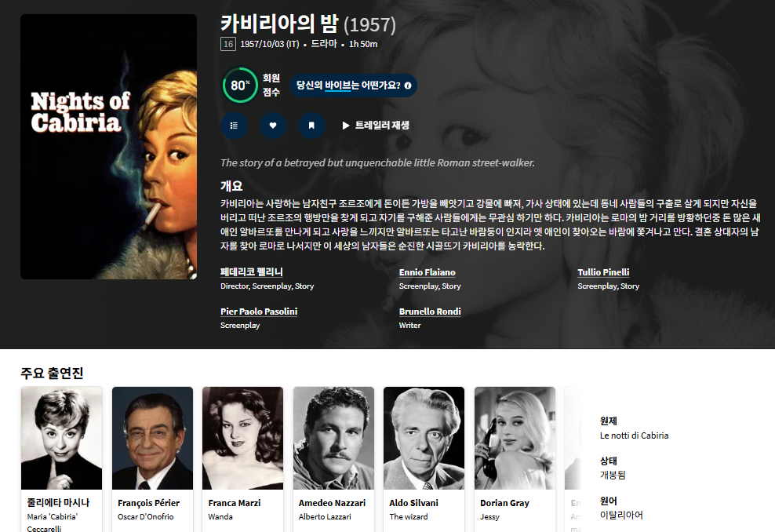Add movie to watchlist with bookmark icon
The width and height of the screenshot is (775, 532).
311,126
